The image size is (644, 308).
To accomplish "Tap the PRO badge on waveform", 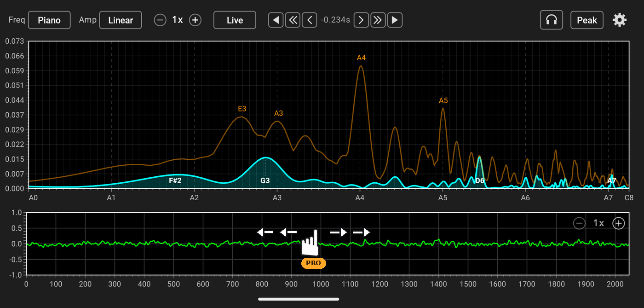I will point(314,263).
